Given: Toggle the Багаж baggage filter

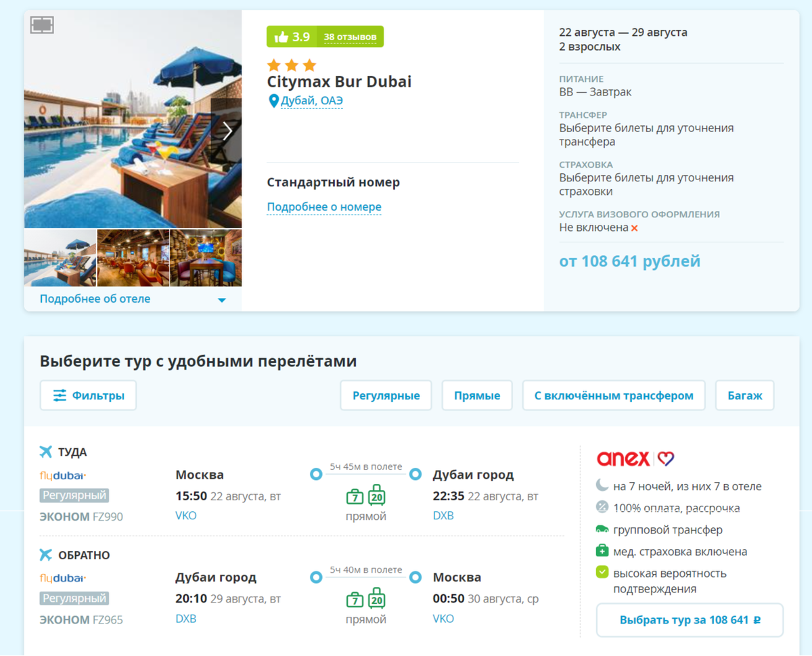Looking at the screenshot, I should coord(745,395).
